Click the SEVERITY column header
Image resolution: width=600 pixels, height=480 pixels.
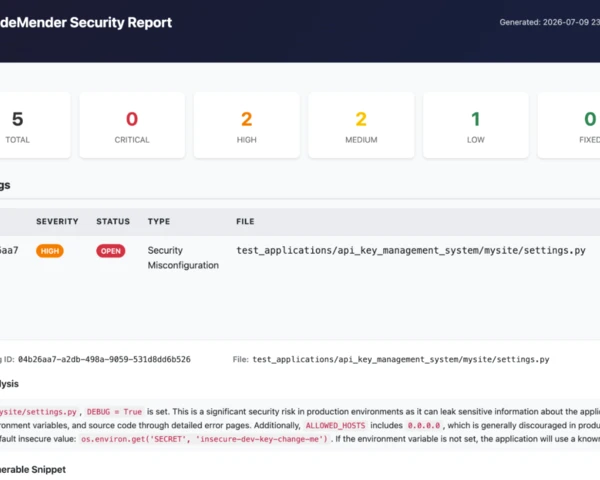[57, 221]
